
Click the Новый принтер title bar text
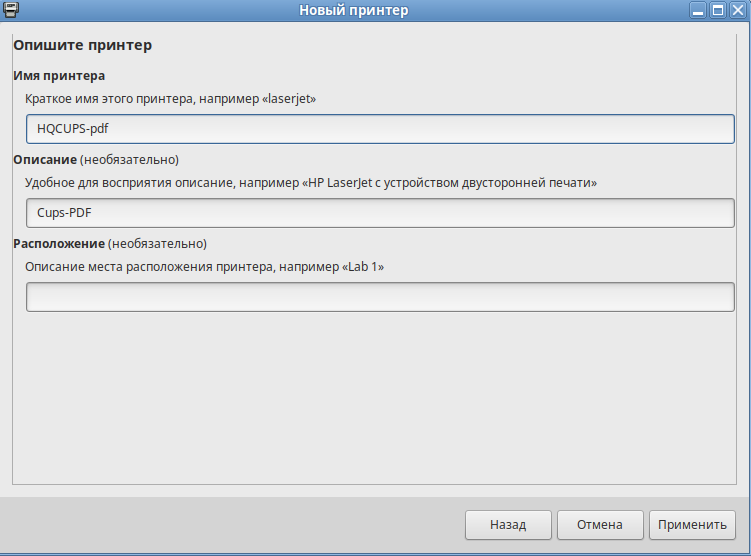353,10
